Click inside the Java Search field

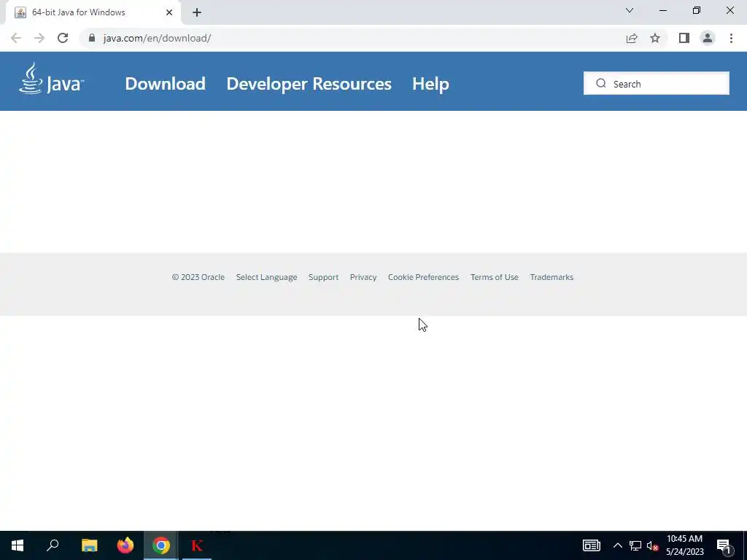(x=656, y=83)
